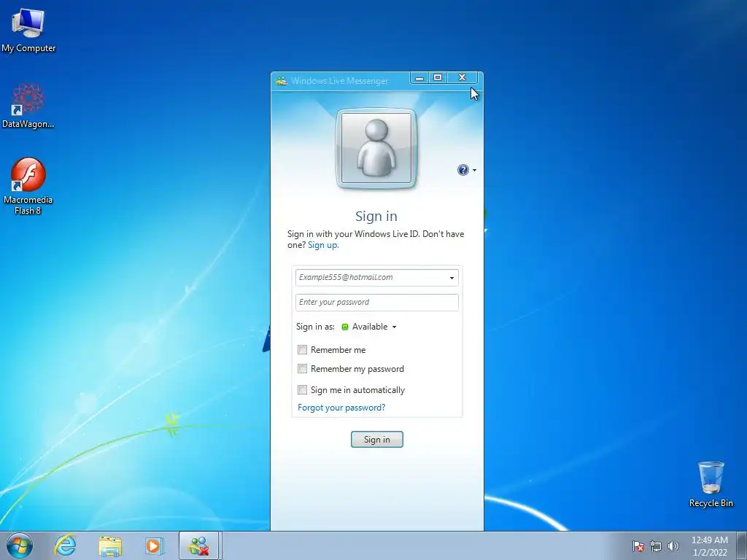Close the Windows Live Messenger window
This screenshot has width=747, height=560.
(462, 78)
